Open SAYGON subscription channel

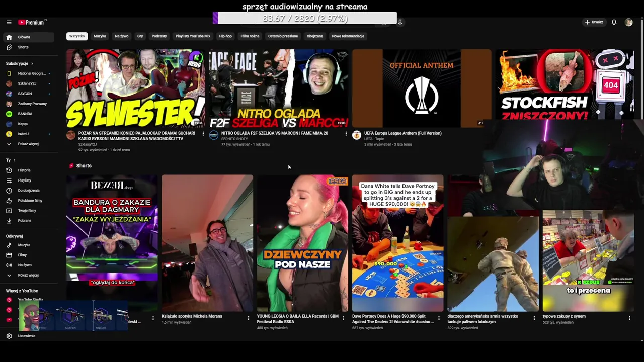[29, 94]
